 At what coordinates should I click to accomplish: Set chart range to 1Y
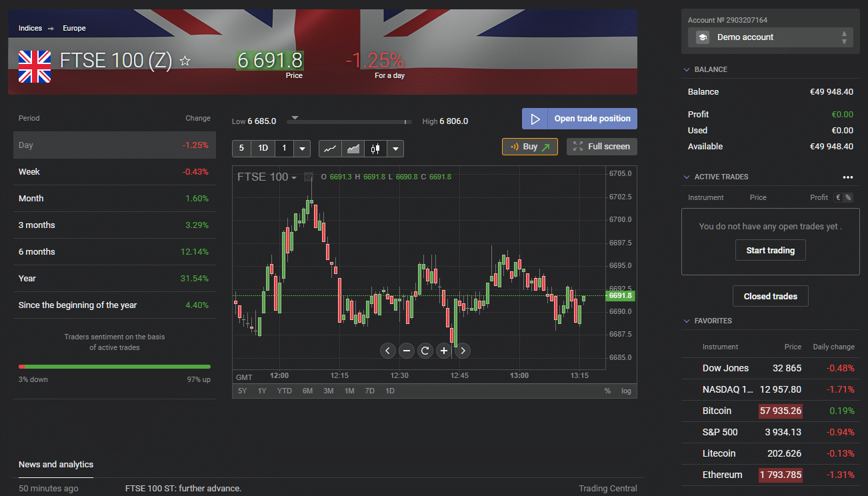(x=263, y=391)
